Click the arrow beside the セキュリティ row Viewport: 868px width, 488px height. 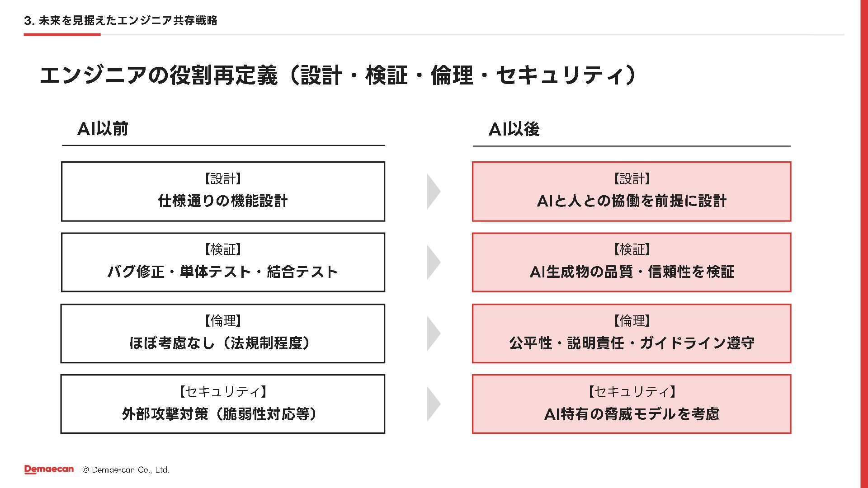pyautogui.click(x=433, y=404)
